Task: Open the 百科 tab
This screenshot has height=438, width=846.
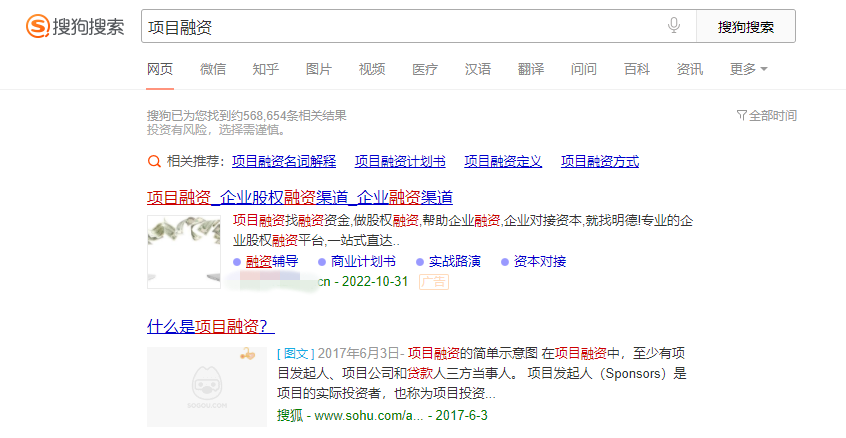Action: pyautogui.click(x=637, y=69)
